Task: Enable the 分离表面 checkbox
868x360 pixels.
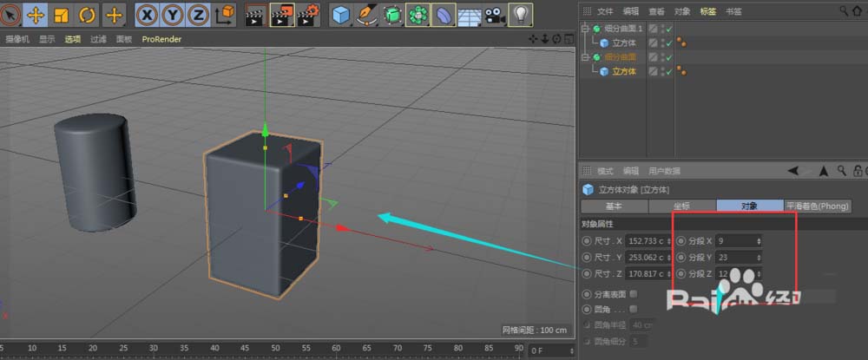Action: (633, 293)
